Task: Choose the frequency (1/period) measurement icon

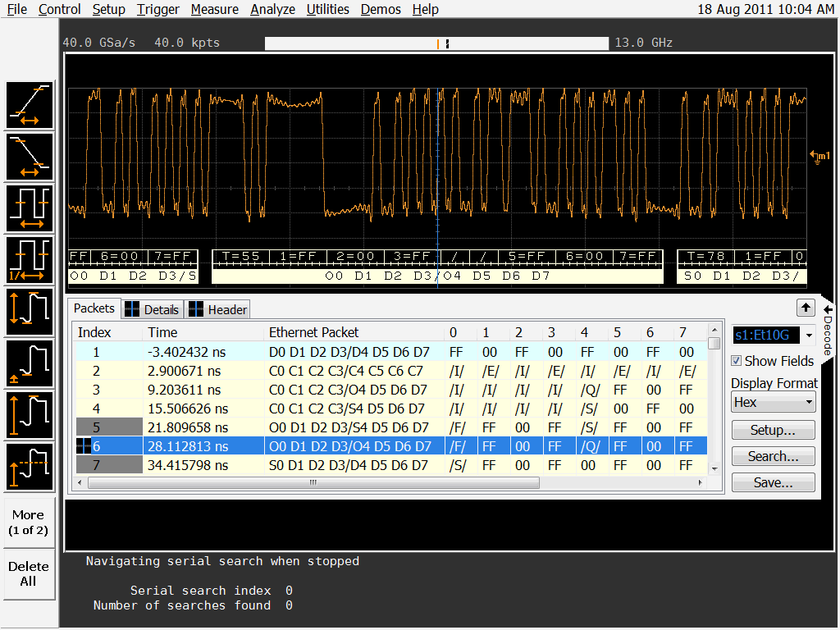Action: click(x=30, y=260)
